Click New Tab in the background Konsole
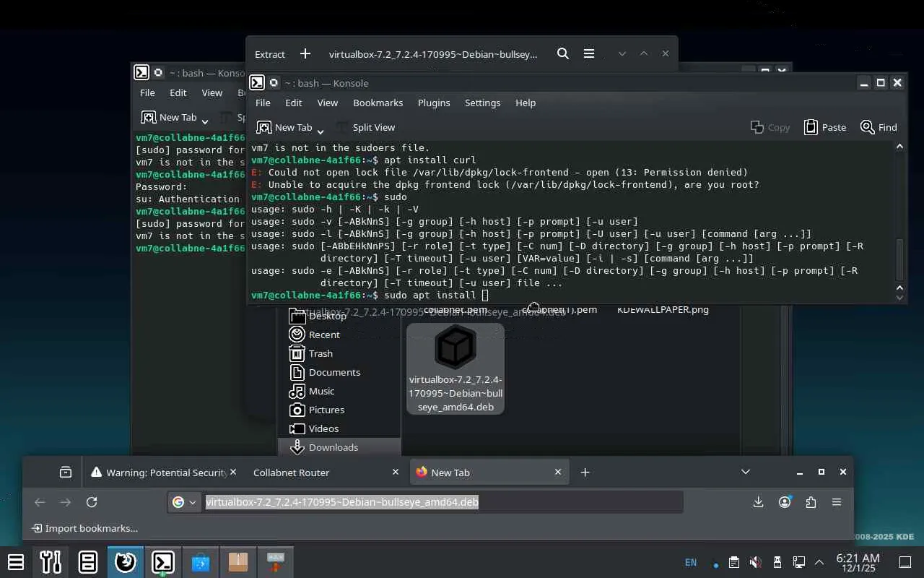Image resolution: width=924 pixels, height=578 pixels. coord(169,117)
